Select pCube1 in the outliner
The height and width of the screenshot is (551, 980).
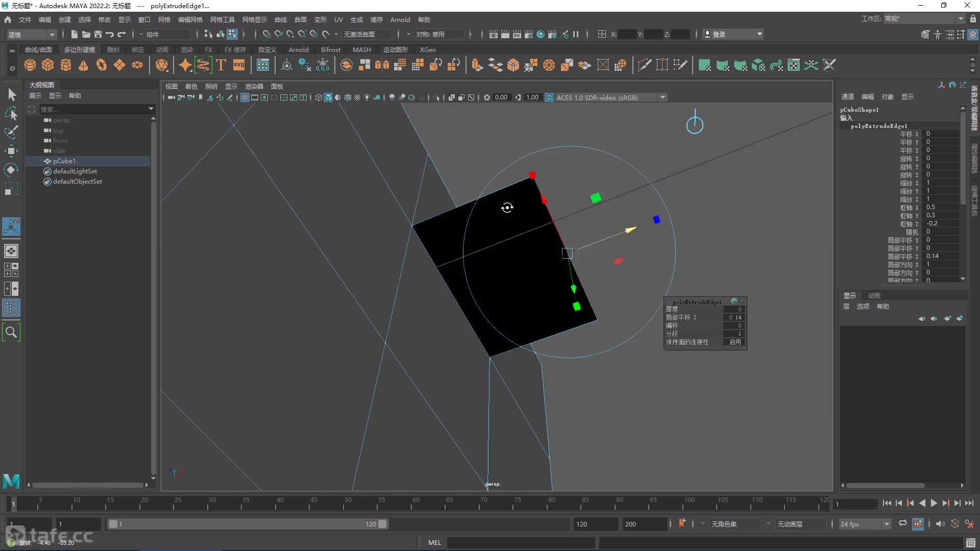pos(64,161)
